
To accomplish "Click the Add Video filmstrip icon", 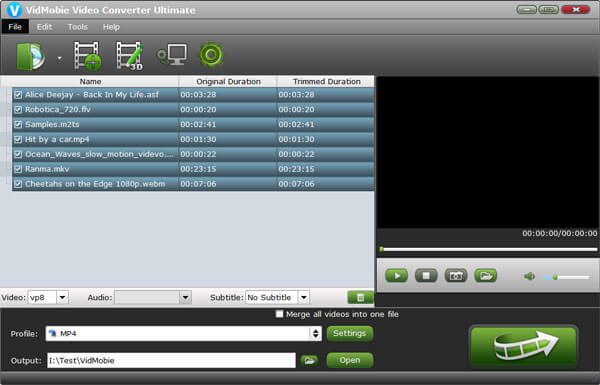I will (88, 56).
